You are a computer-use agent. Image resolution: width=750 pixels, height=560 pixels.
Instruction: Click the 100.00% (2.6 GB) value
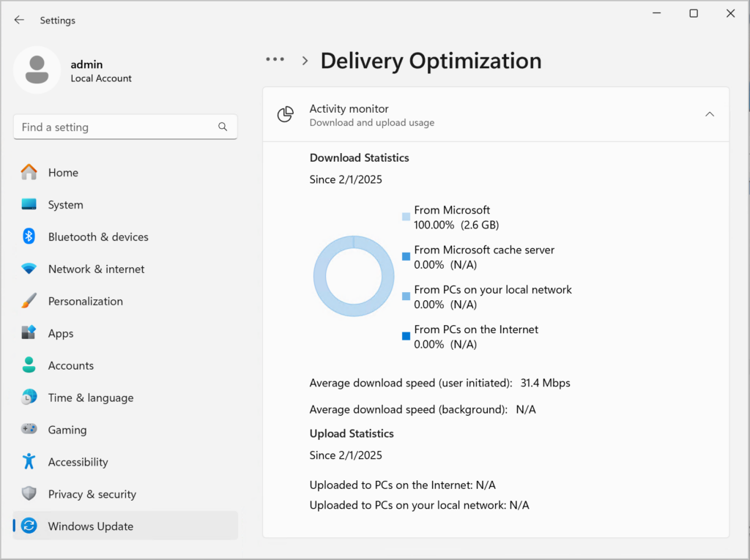click(456, 225)
